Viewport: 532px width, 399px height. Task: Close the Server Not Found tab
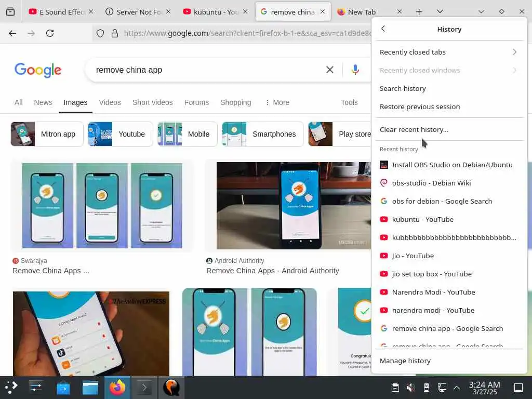click(168, 11)
